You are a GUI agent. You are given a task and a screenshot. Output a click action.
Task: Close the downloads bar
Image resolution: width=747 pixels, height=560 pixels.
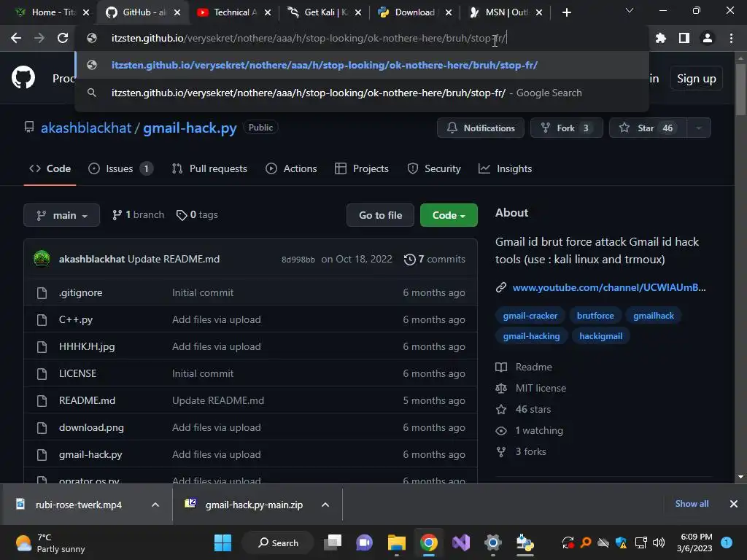pos(734,504)
